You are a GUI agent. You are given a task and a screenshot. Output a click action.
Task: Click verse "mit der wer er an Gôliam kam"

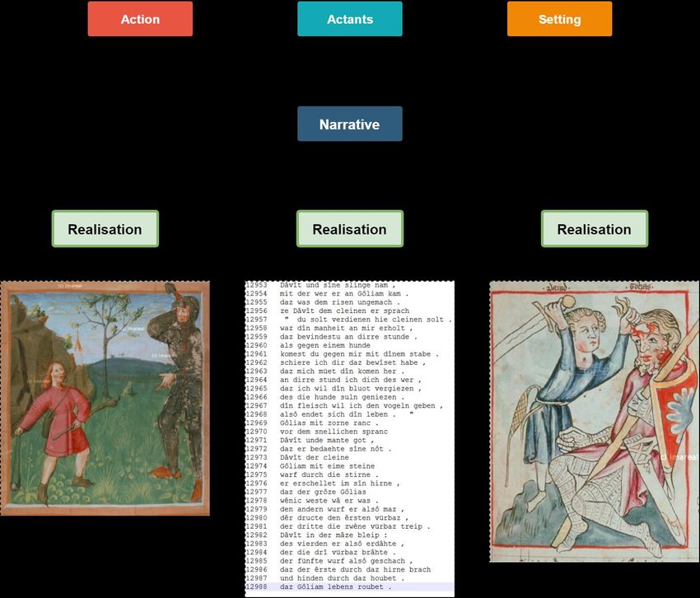[343, 293]
